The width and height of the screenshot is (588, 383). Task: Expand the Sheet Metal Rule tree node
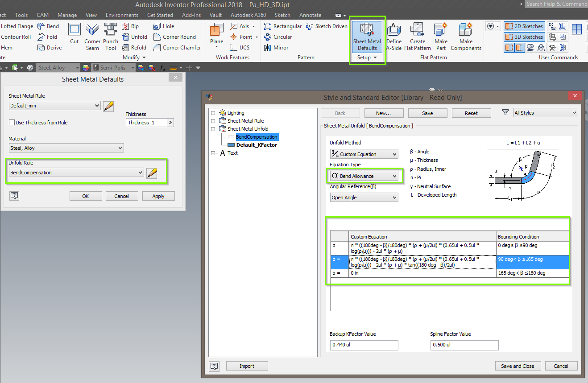coord(213,121)
